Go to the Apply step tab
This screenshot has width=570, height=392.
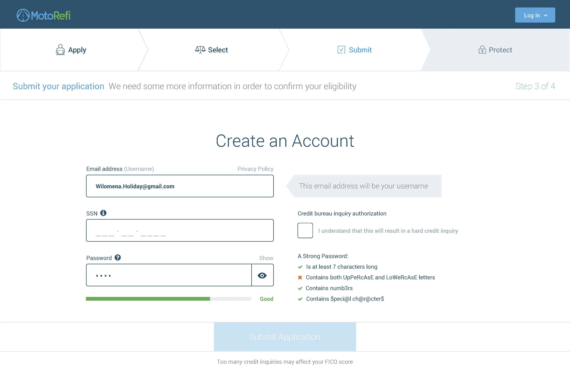[x=71, y=50]
